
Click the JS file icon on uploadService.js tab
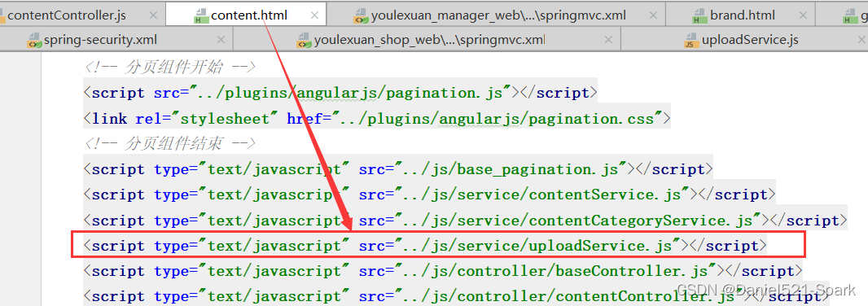coord(691,41)
